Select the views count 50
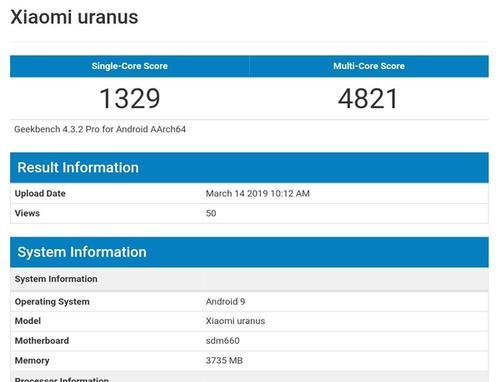This screenshot has height=382, width=500. (211, 213)
